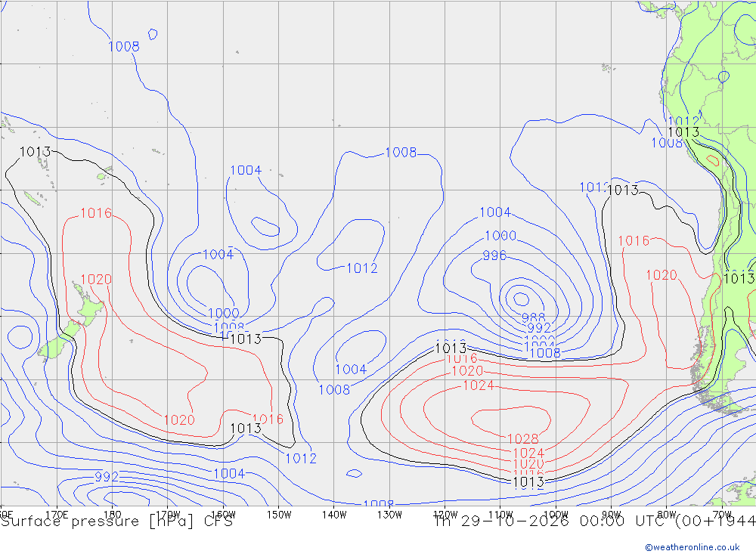Click the 130W longitude label
The width and height of the screenshot is (756, 554).
389,515
